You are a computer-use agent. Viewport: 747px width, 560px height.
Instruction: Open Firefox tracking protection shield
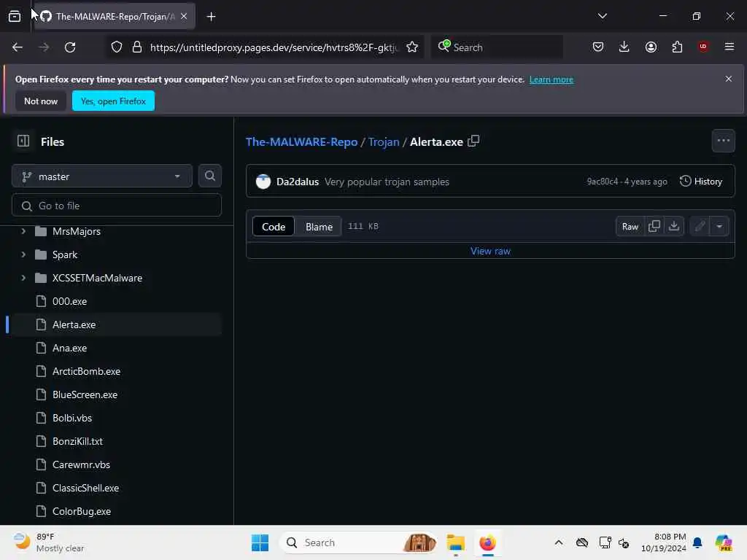tap(117, 47)
